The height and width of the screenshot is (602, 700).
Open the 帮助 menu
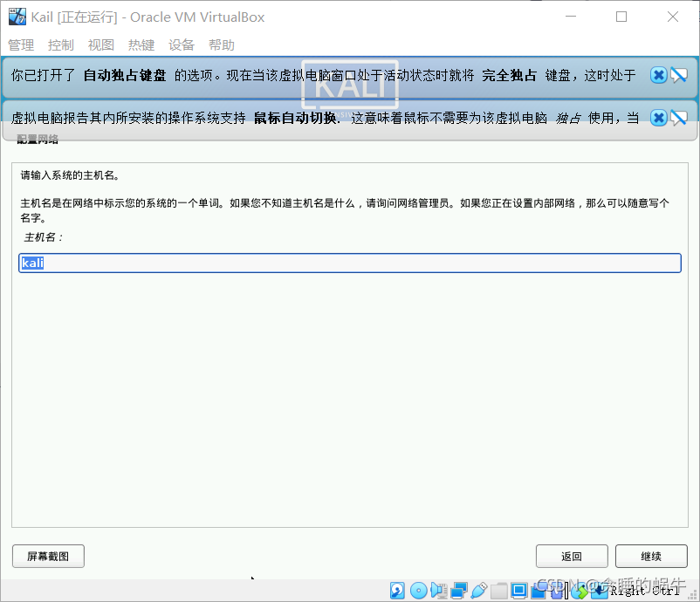click(x=222, y=44)
